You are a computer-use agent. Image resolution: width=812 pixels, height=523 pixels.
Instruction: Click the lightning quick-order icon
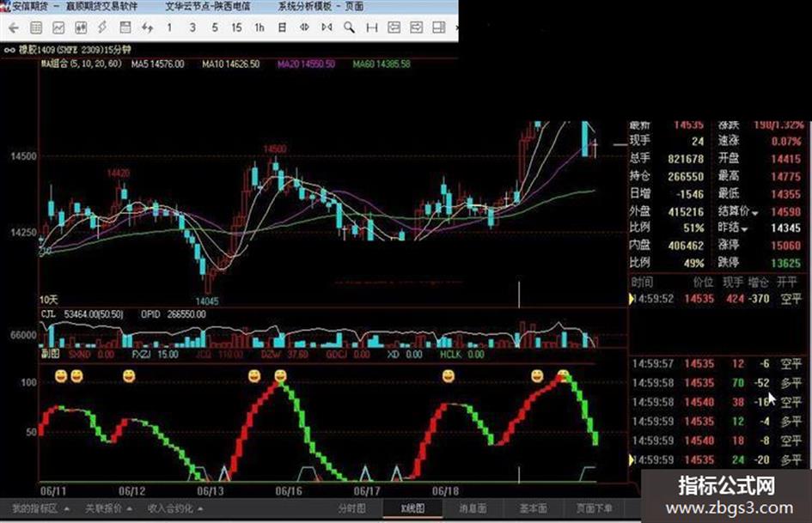102,27
